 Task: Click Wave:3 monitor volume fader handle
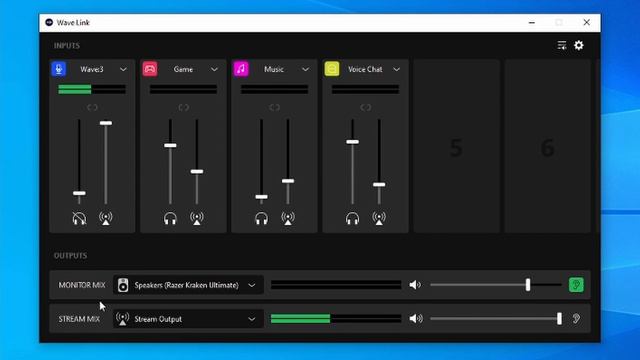point(79,193)
